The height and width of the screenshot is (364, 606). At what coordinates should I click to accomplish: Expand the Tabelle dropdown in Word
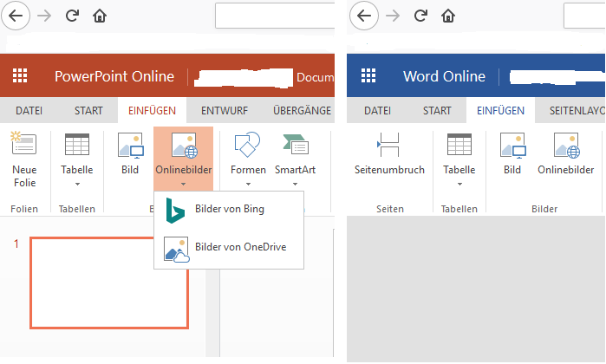point(459,183)
